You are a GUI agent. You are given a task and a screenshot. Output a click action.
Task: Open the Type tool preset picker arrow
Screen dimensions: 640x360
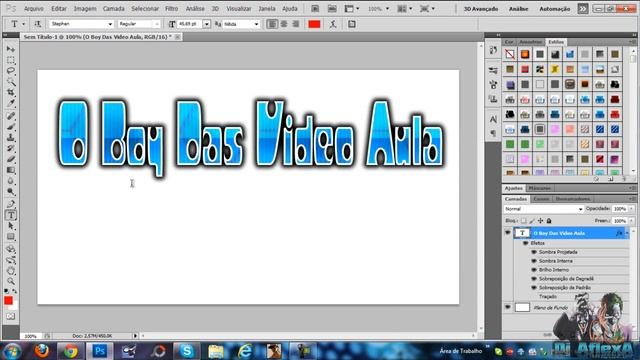click(24, 24)
